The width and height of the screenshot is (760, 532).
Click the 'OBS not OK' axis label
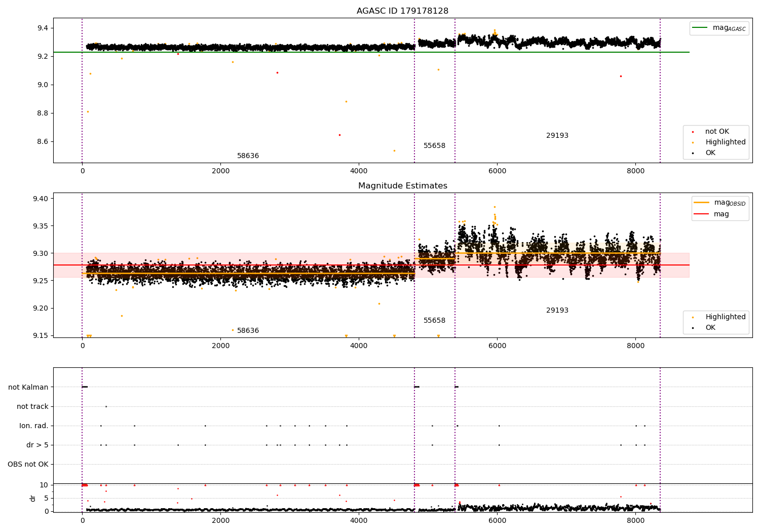28,465
